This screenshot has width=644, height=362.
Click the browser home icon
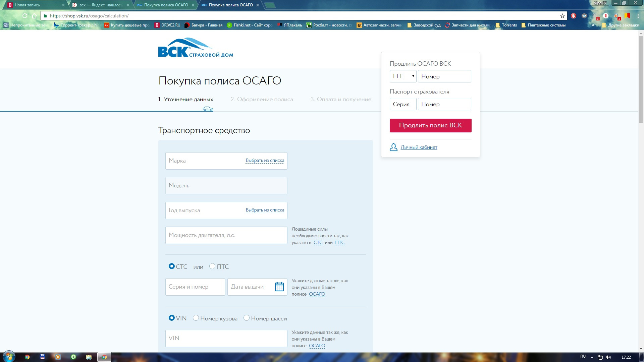tap(34, 16)
